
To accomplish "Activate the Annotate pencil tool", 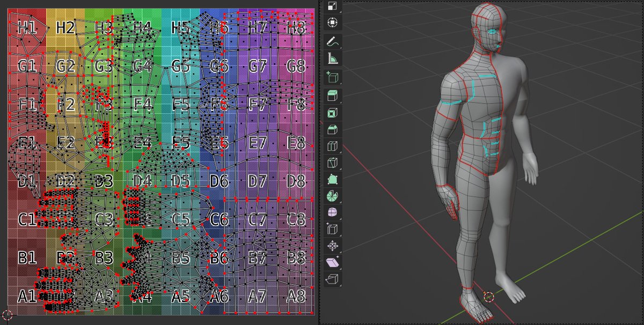I will pos(333,42).
